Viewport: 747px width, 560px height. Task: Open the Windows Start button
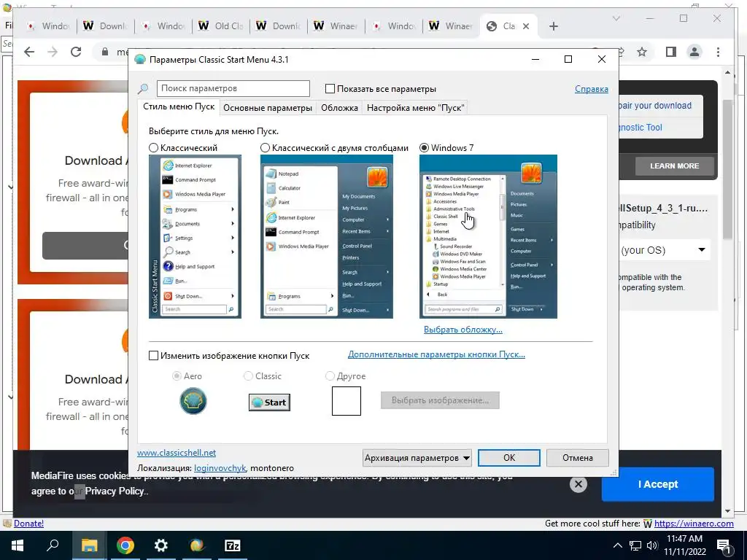coord(18,545)
